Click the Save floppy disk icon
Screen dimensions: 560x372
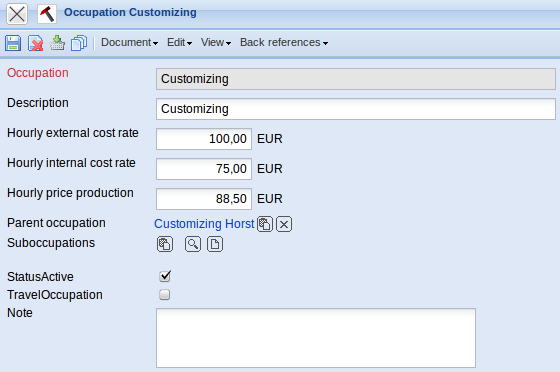coord(13,43)
